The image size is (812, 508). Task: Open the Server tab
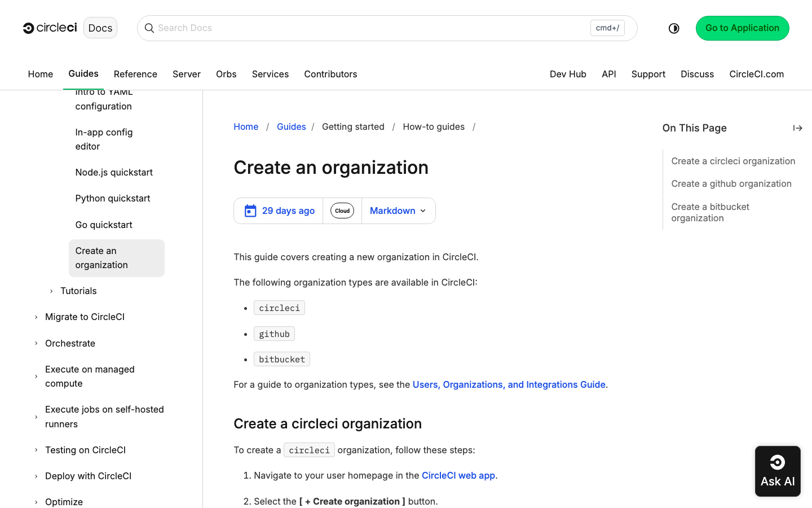pos(187,74)
